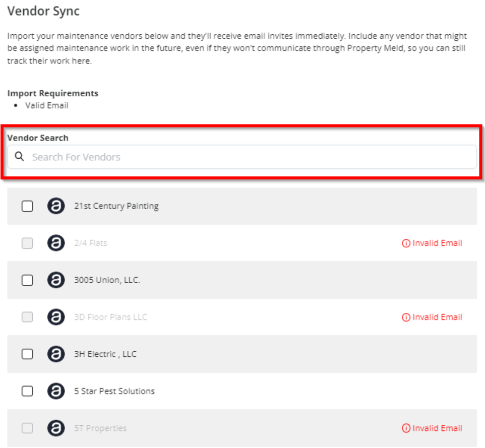Click the logo icon beside 21st Century Painting
The image size is (485, 448).
56,206
